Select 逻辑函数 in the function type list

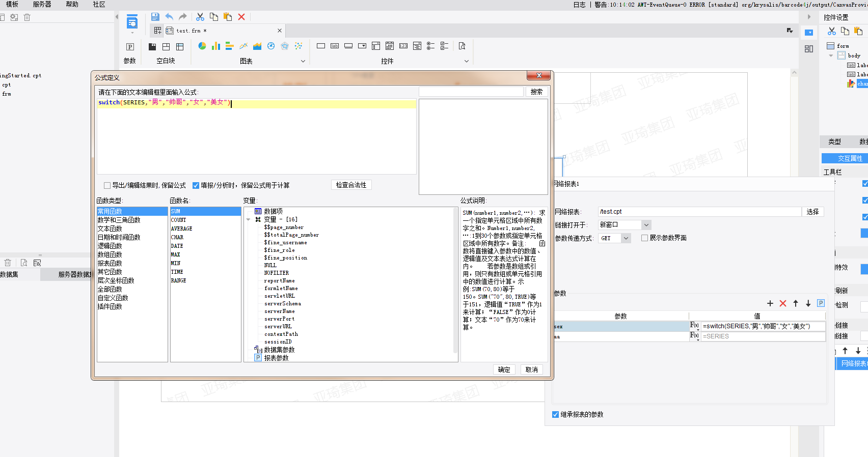110,246
